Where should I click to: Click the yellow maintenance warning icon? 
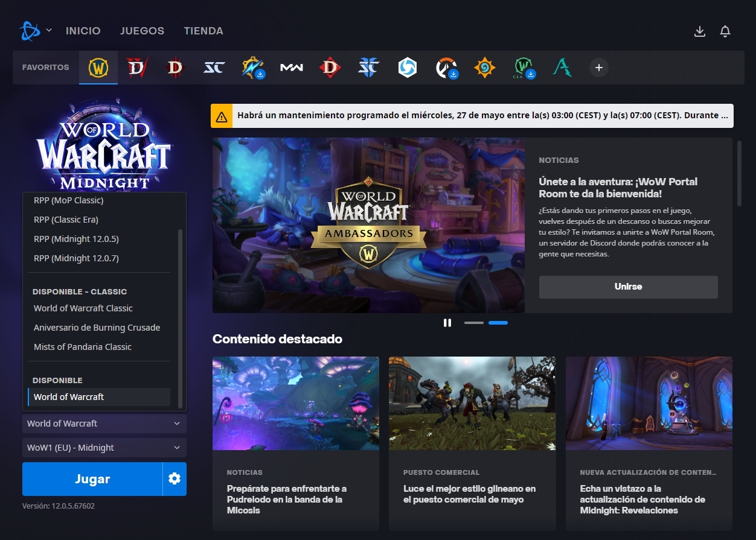click(221, 116)
